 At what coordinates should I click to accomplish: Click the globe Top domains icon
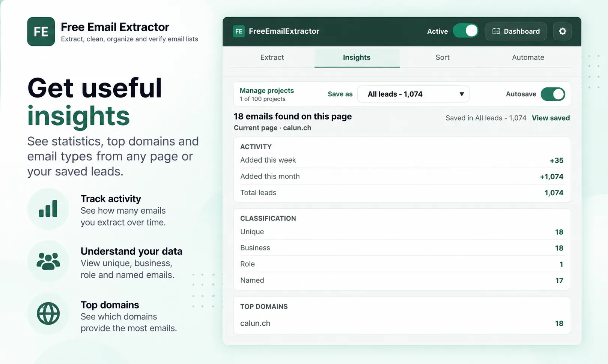tap(48, 313)
